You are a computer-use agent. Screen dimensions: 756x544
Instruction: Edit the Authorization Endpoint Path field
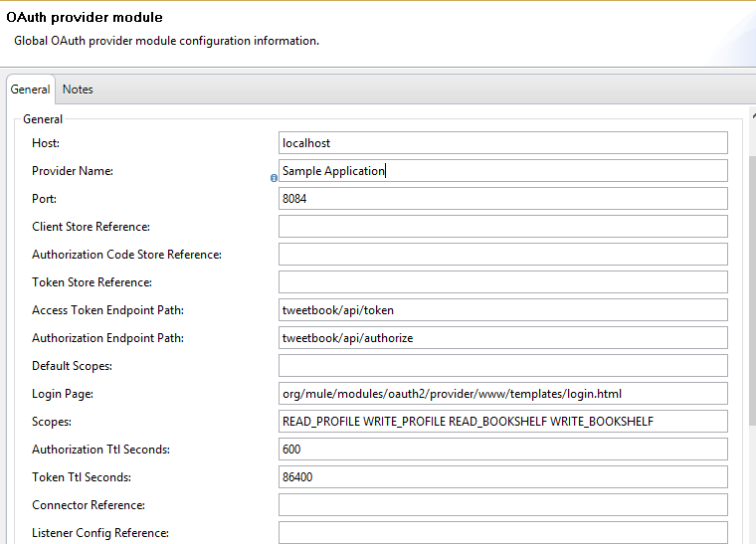(x=503, y=338)
